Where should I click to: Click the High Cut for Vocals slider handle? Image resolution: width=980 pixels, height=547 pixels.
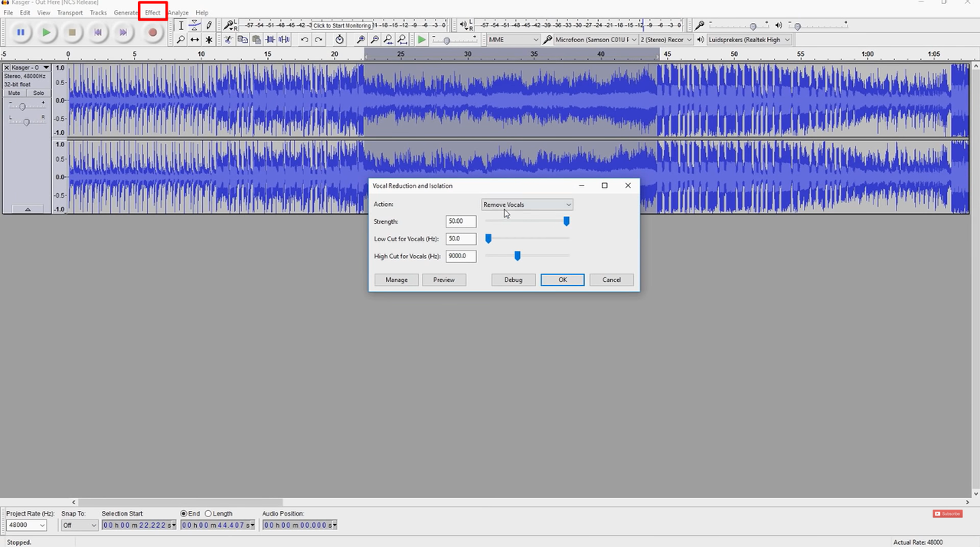point(518,256)
